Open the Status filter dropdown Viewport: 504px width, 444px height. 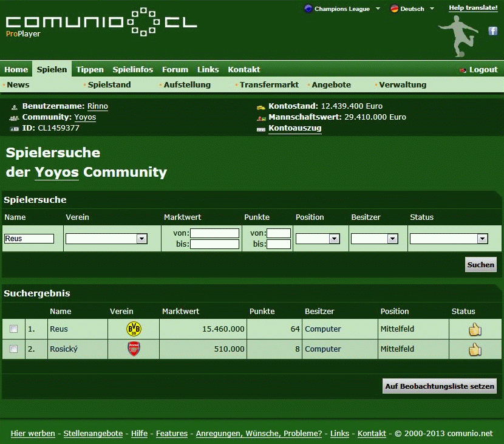(x=449, y=239)
